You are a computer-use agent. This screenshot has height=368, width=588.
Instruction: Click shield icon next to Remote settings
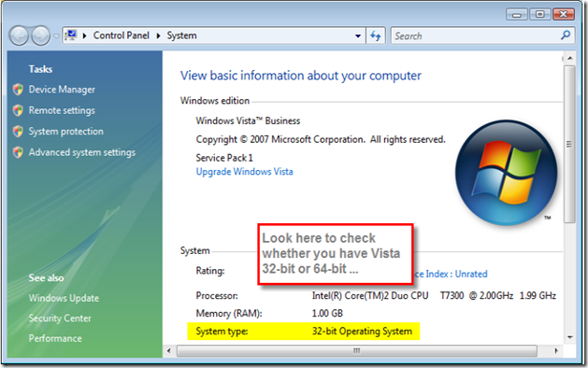point(18,110)
